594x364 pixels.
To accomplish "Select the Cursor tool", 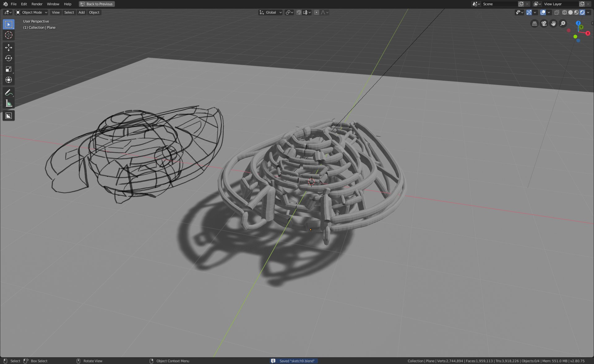I will 9,35.
